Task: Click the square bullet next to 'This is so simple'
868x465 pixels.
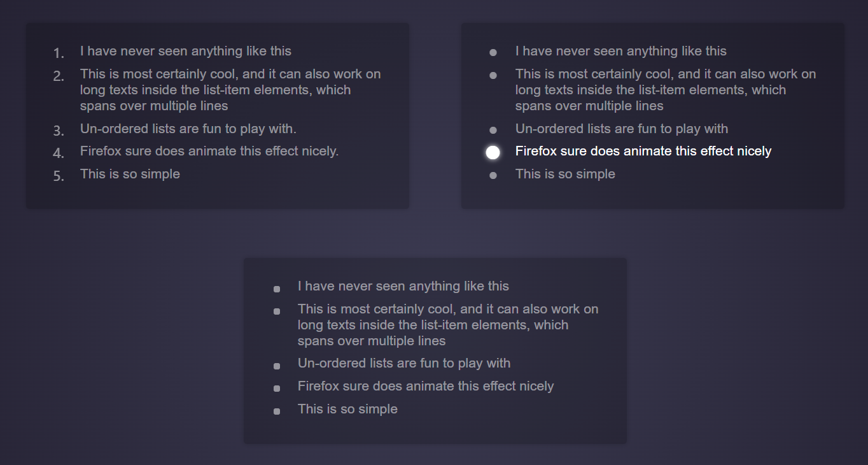Action: pyautogui.click(x=277, y=411)
